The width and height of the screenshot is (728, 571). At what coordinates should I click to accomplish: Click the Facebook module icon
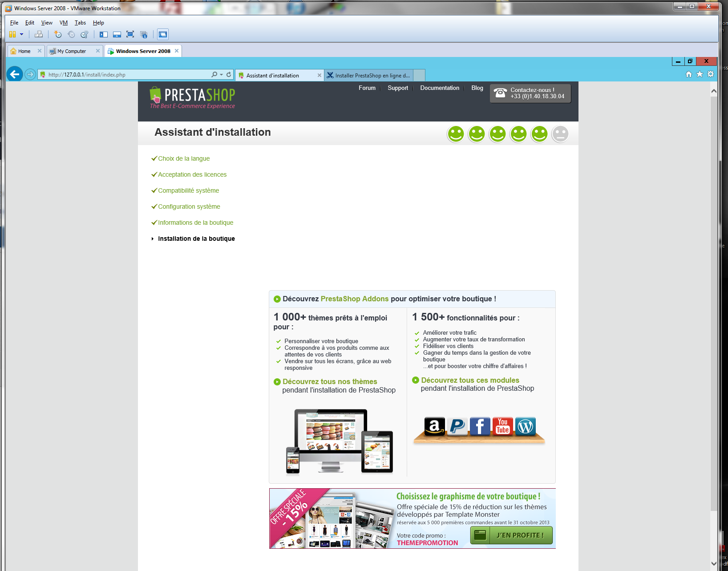click(x=480, y=427)
